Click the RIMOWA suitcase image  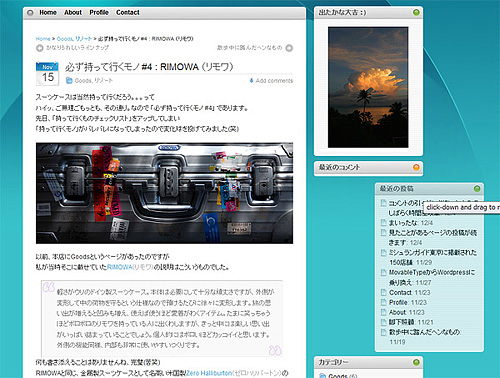pyautogui.click(x=164, y=193)
